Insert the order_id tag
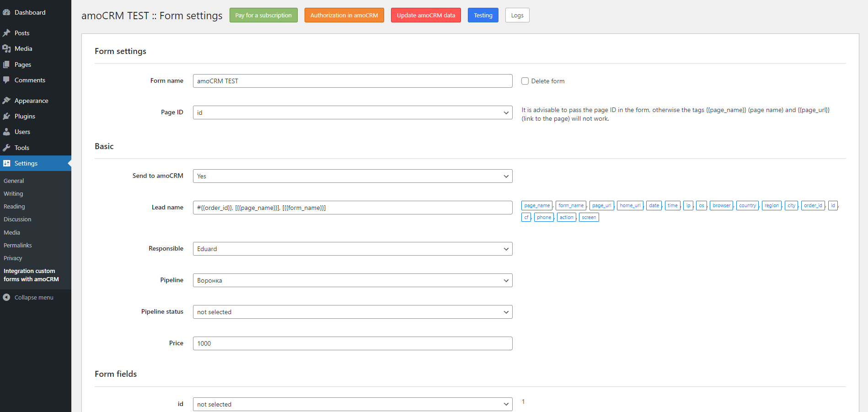The image size is (868, 412). 813,205
